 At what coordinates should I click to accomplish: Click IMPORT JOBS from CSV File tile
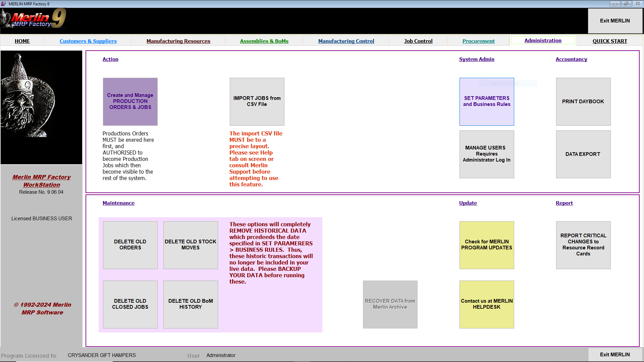pyautogui.click(x=257, y=102)
